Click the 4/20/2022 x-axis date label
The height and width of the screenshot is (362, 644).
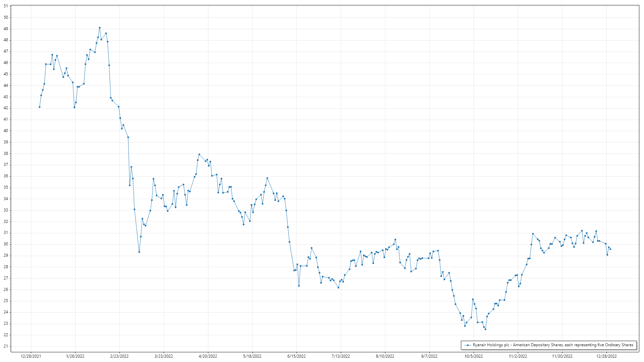[x=208, y=356]
